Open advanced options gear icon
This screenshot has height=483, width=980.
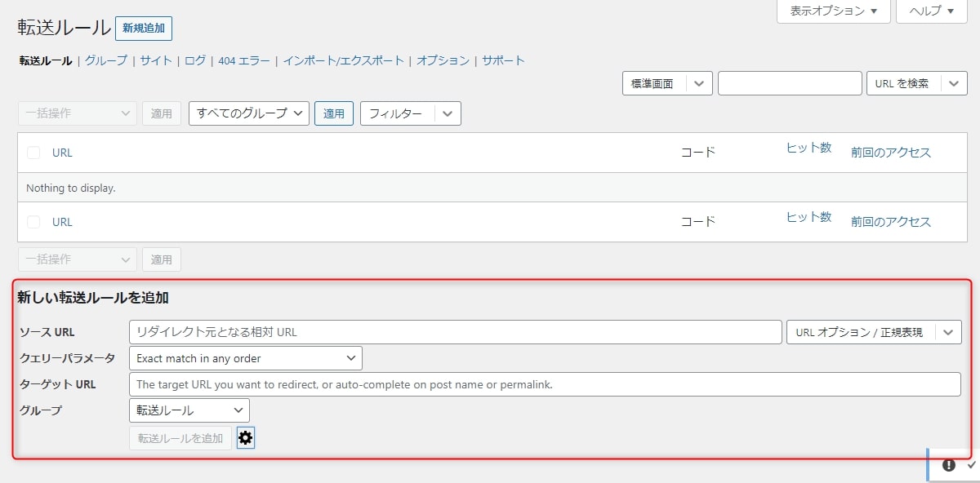[245, 438]
